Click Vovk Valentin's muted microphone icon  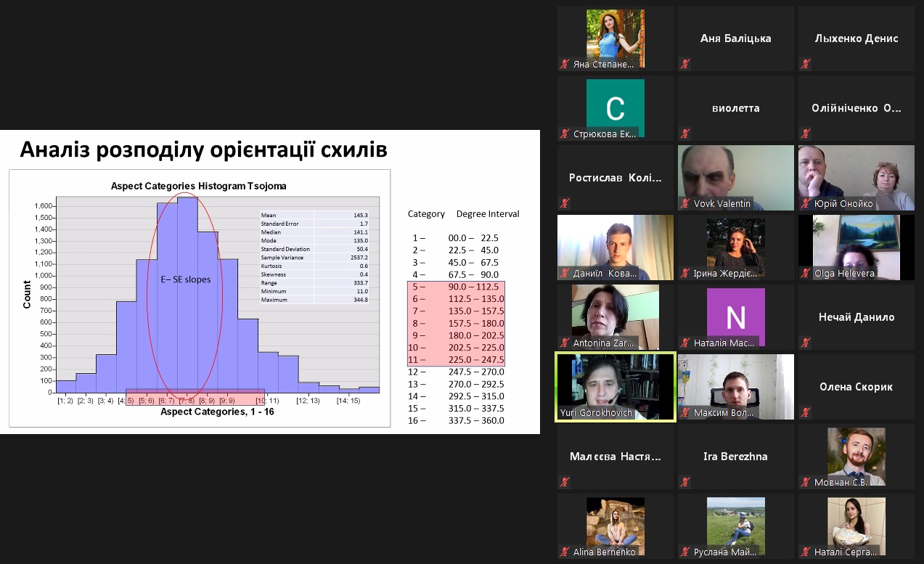point(684,203)
